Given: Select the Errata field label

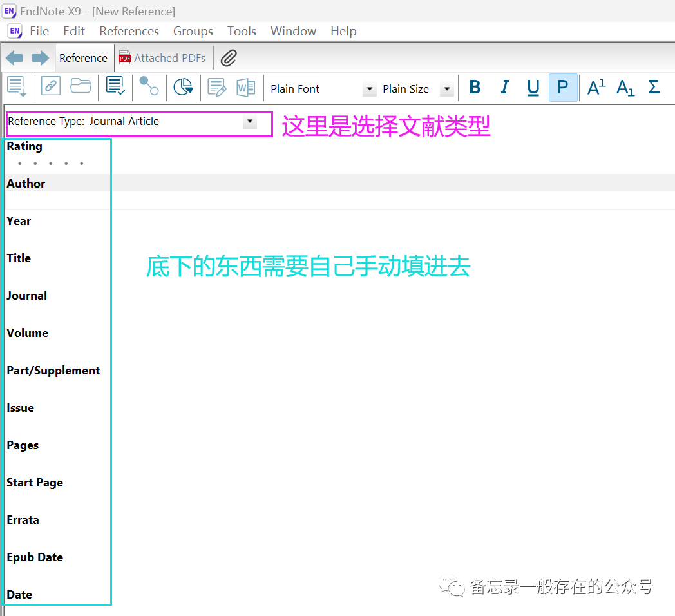Looking at the screenshot, I should click(x=23, y=520).
